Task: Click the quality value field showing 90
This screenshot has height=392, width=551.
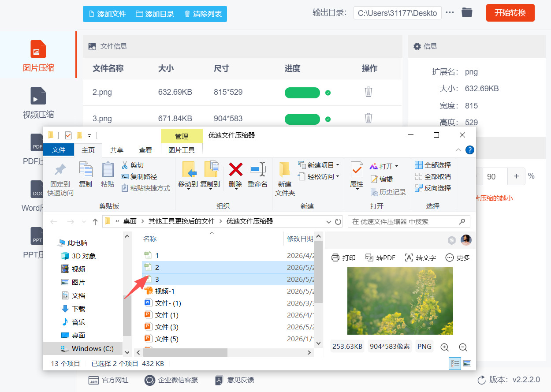Action: click(x=495, y=176)
